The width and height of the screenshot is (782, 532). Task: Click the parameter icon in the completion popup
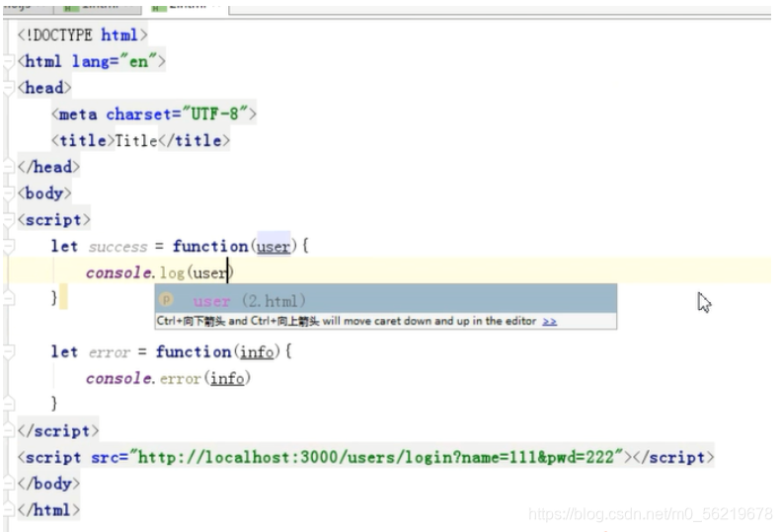(x=166, y=300)
